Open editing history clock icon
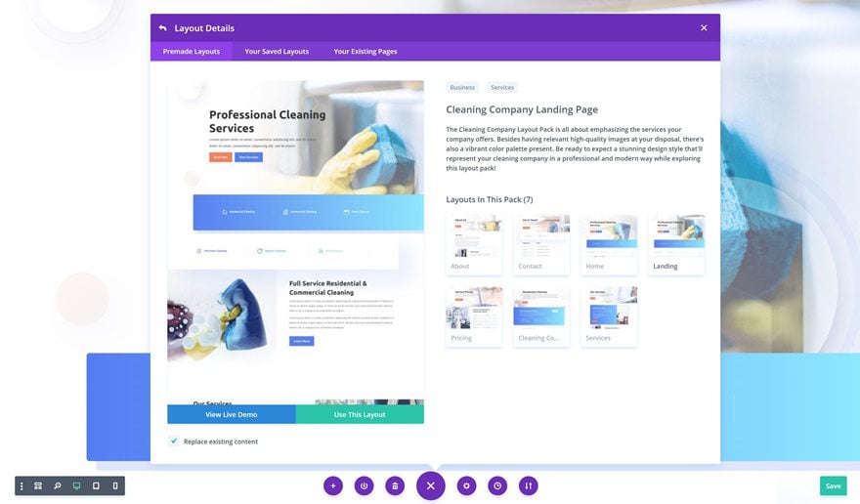 click(497, 485)
